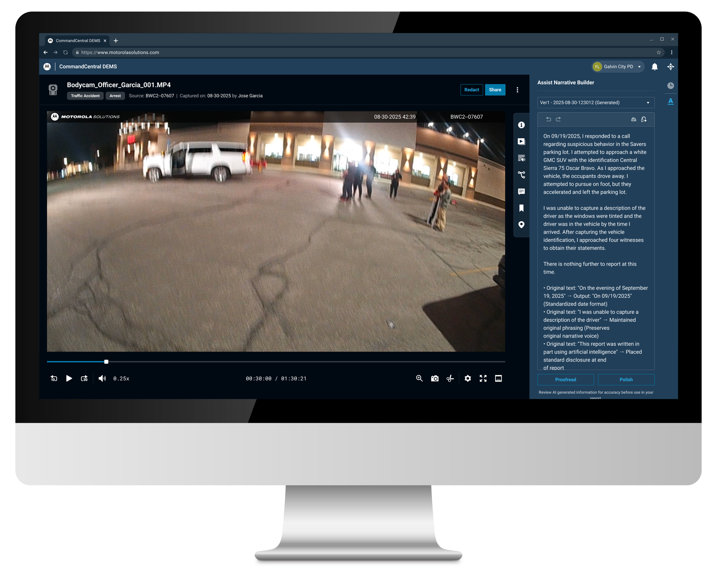Click the video progress slider handle
The height and width of the screenshot is (588, 717).
tap(106, 362)
